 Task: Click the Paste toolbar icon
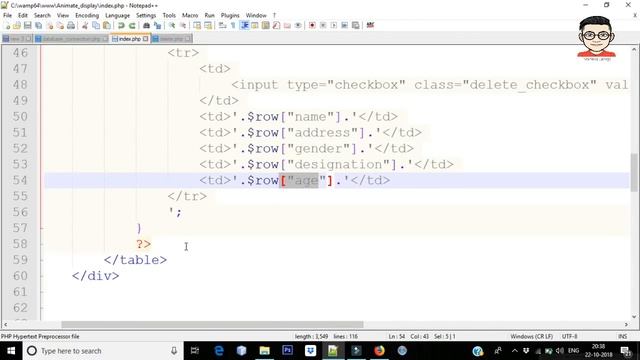click(107, 25)
